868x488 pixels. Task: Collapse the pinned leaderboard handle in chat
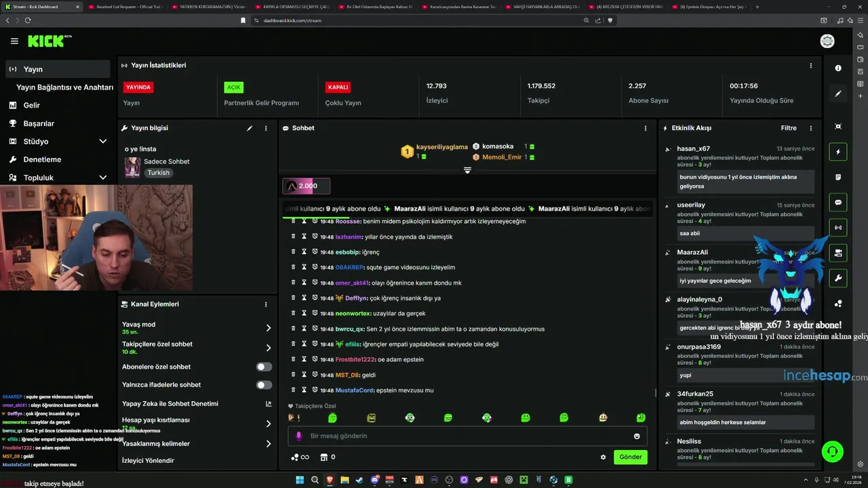point(467,170)
